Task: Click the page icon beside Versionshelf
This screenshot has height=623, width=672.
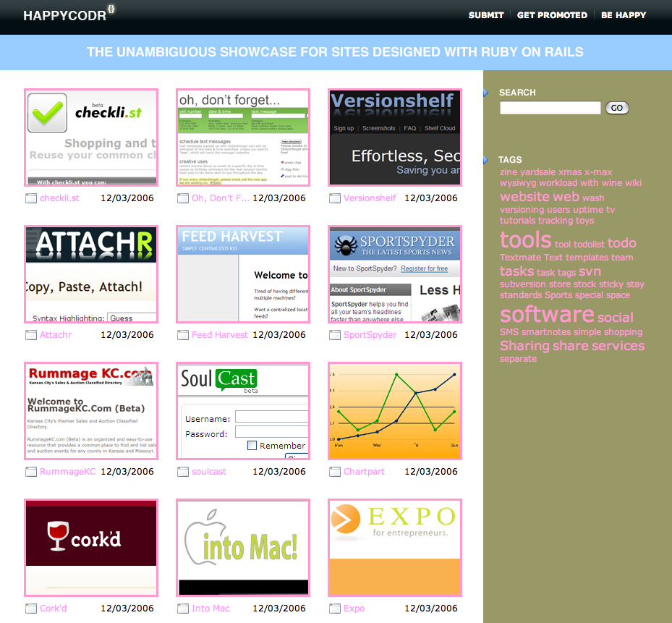Action: coord(335,198)
